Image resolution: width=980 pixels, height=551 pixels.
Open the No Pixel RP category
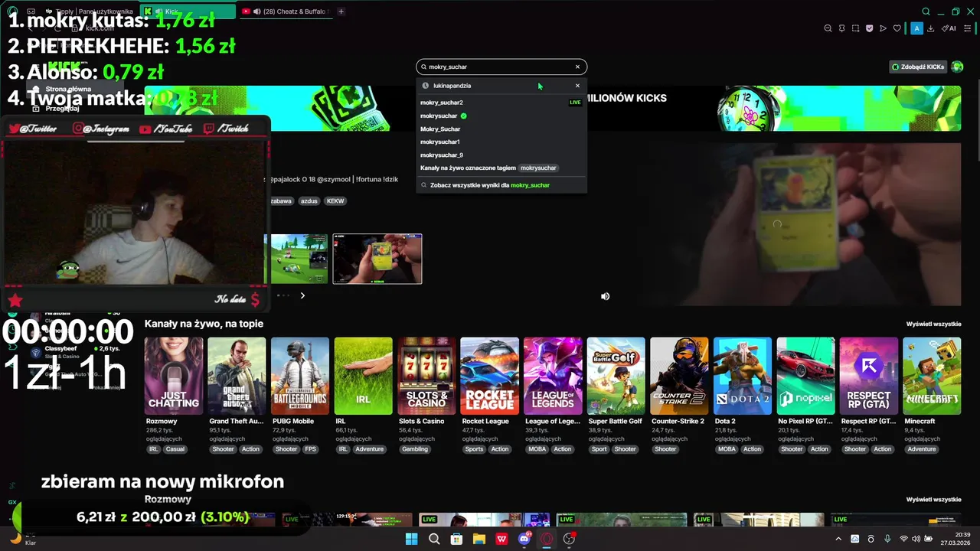click(805, 376)
